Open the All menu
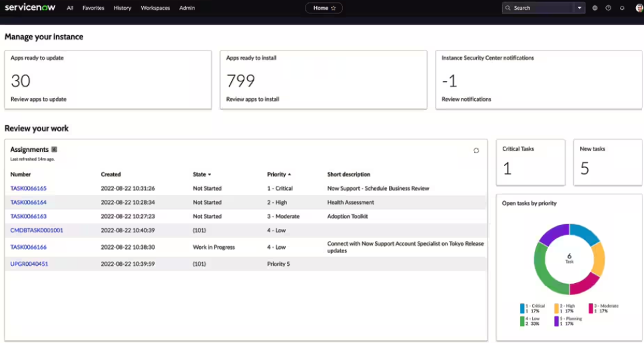This screenshot has height=343, width=644. click(70, 8)
